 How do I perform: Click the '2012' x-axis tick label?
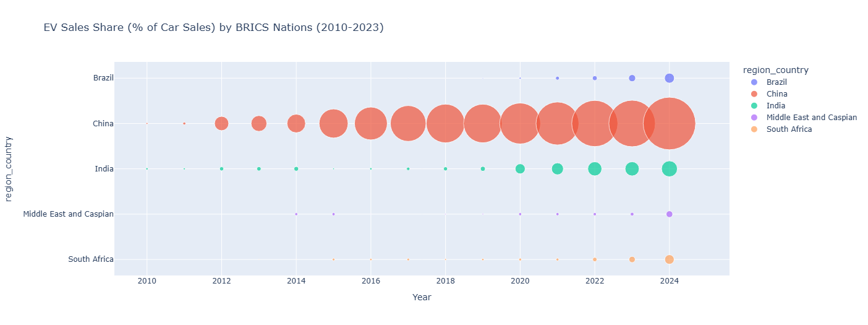221,281
